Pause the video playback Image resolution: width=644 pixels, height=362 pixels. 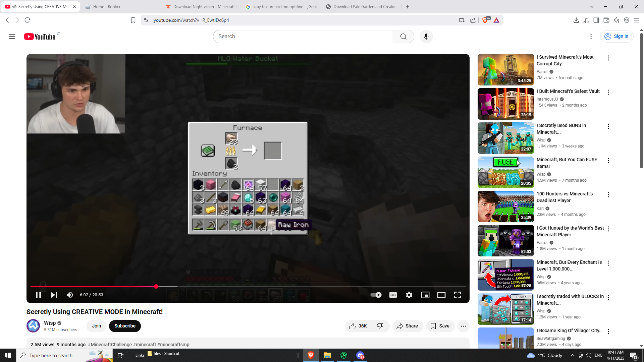tap(38, 295)
